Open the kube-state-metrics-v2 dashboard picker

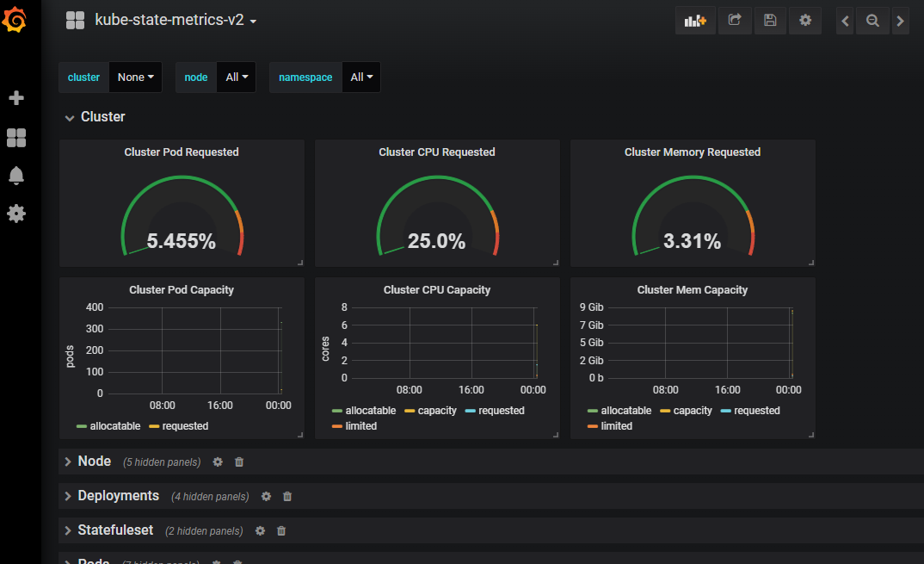(176, 21)
